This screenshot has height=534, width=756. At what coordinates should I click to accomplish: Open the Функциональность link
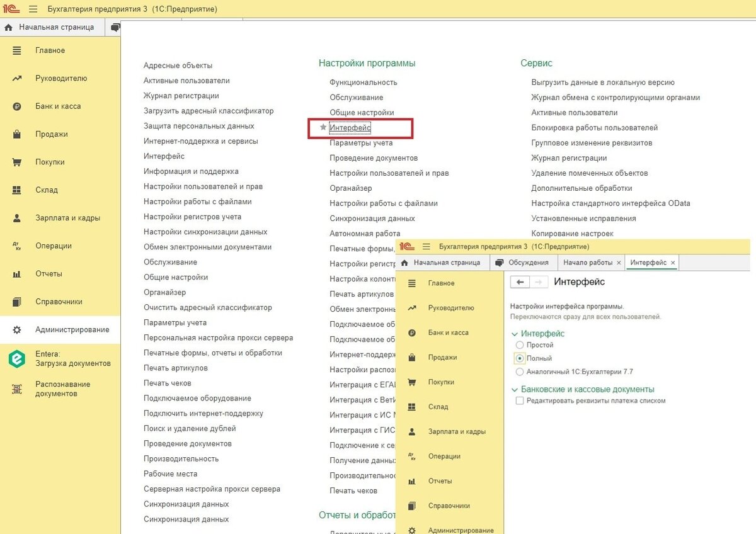(364, 82)
